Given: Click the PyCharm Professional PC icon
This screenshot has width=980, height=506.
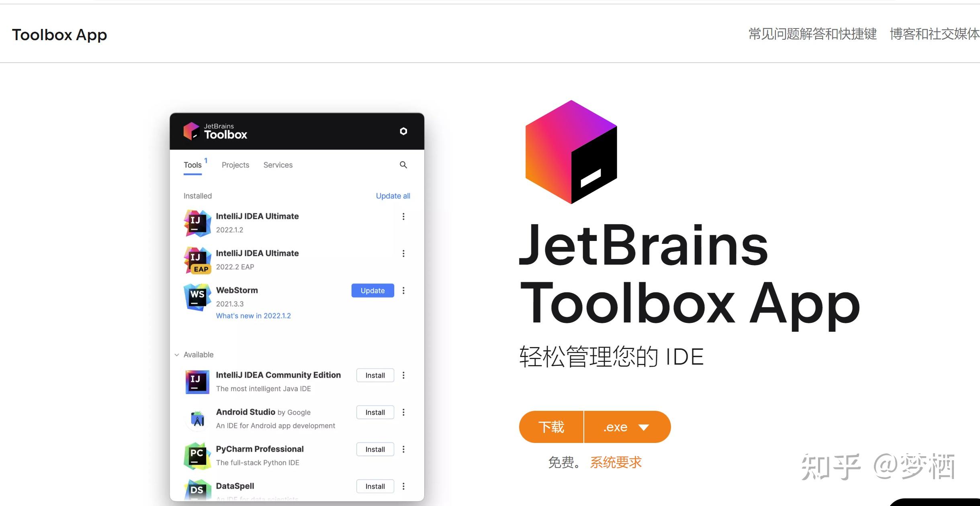Looking at the screenshot, I should (197, 456).
